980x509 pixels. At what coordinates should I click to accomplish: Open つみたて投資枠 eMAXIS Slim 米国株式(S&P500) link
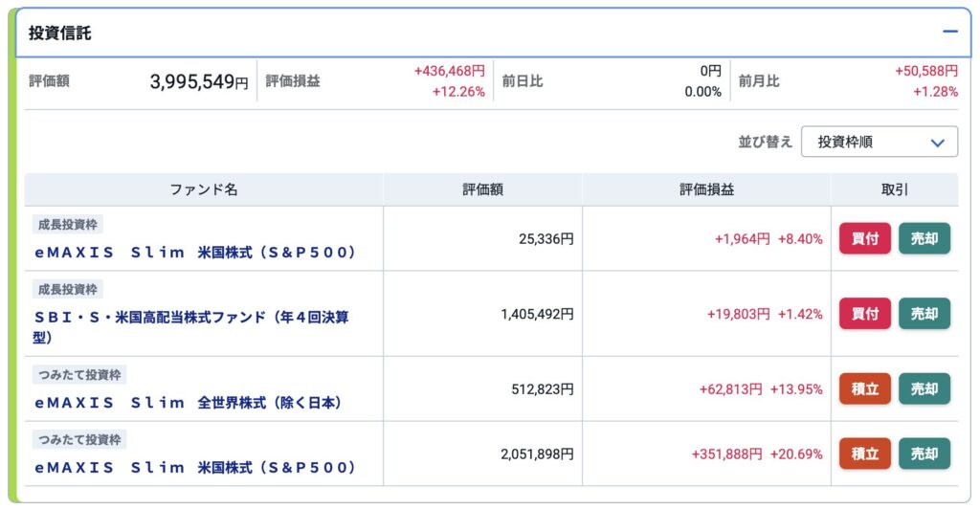click(195, 468)
